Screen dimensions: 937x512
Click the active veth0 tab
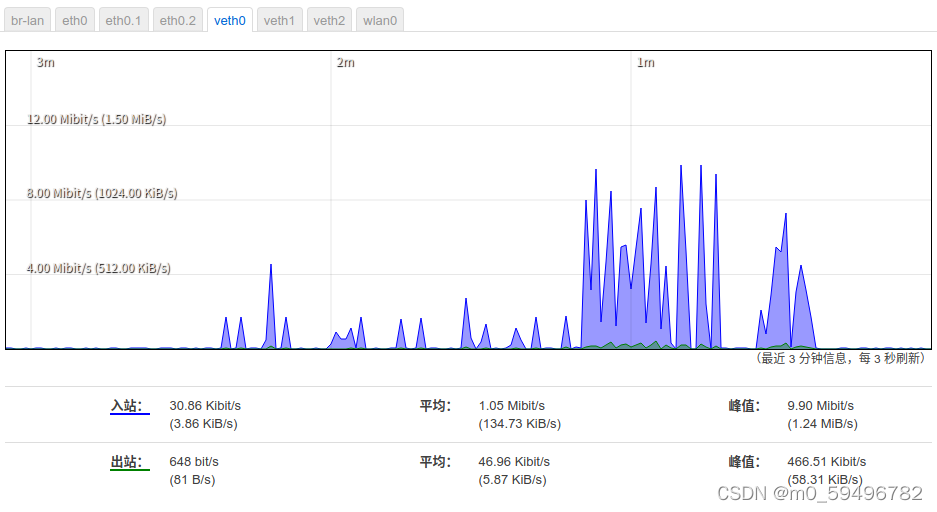coord(229,20)
